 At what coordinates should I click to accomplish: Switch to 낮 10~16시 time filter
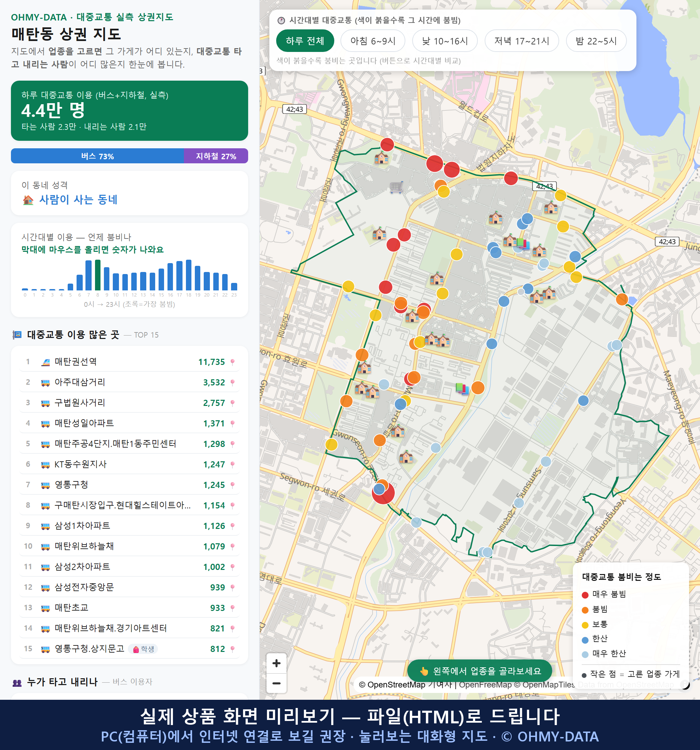(x=445, y=41)
